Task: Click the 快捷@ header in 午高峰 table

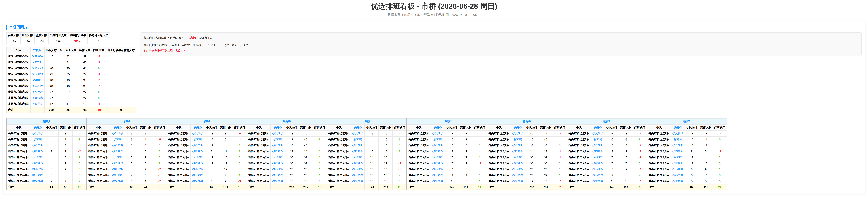Action: click(278, 128)
